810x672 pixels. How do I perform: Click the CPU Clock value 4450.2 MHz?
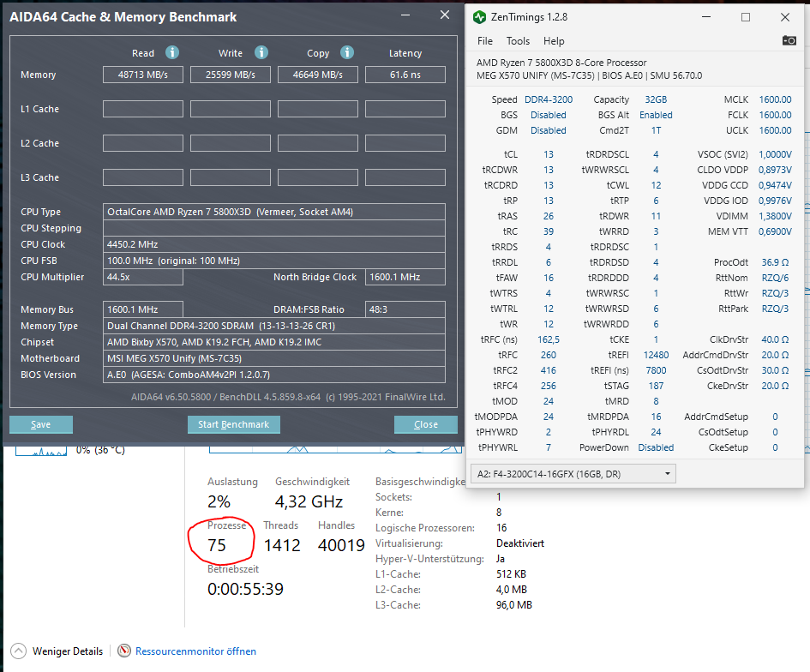pyautogui.click(x=273, y=244)
